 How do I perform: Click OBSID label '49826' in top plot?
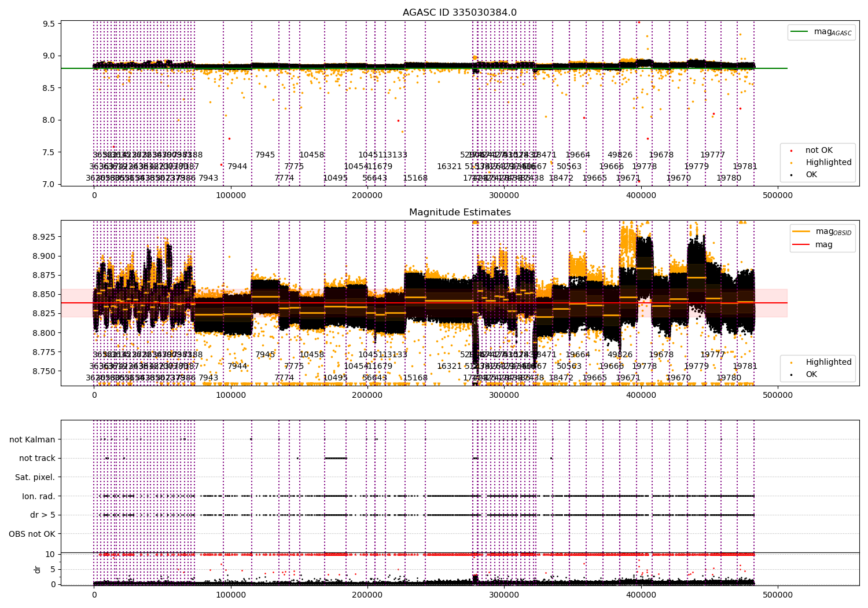click(620, 155)
